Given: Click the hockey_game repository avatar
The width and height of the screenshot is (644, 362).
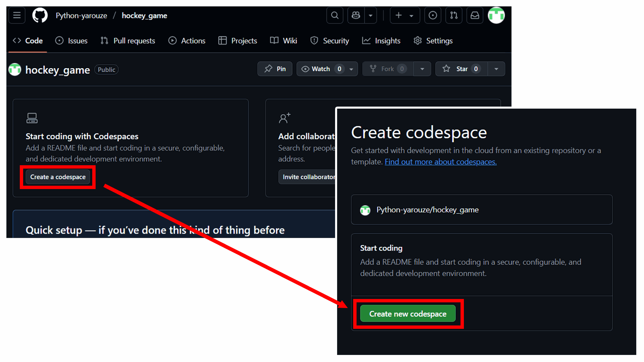Looking at the screenshot, I should [15, 69].
